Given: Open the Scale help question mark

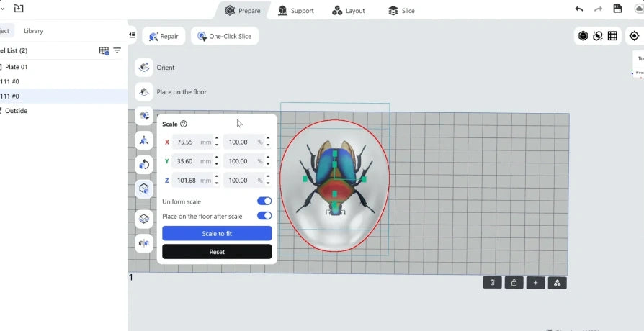Looking at the screenshot, I should (184, 124).
